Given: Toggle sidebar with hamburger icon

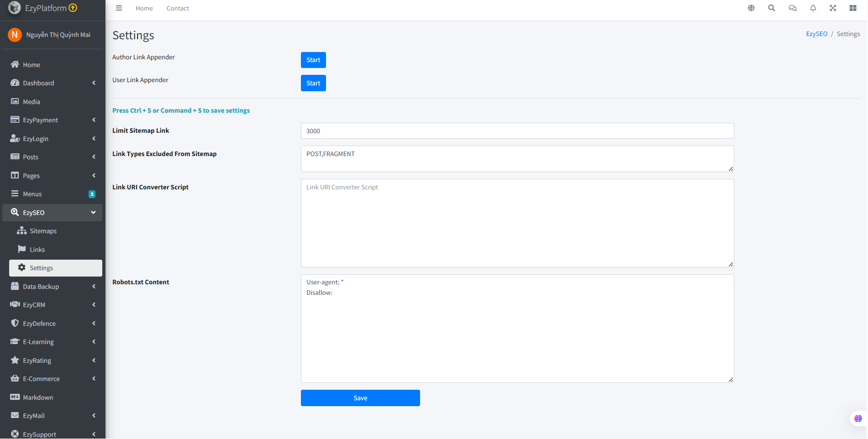Looking at the screenshot, I should tap(119, 8).
